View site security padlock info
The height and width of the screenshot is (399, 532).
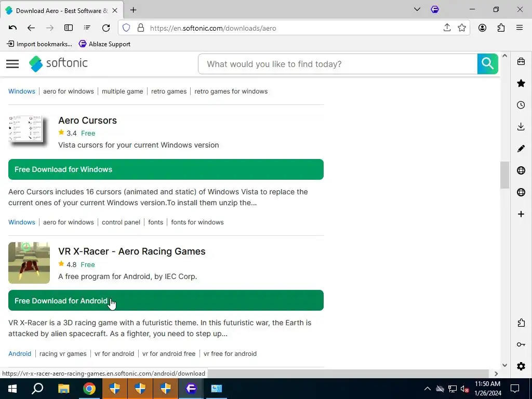tap(140, 28)
